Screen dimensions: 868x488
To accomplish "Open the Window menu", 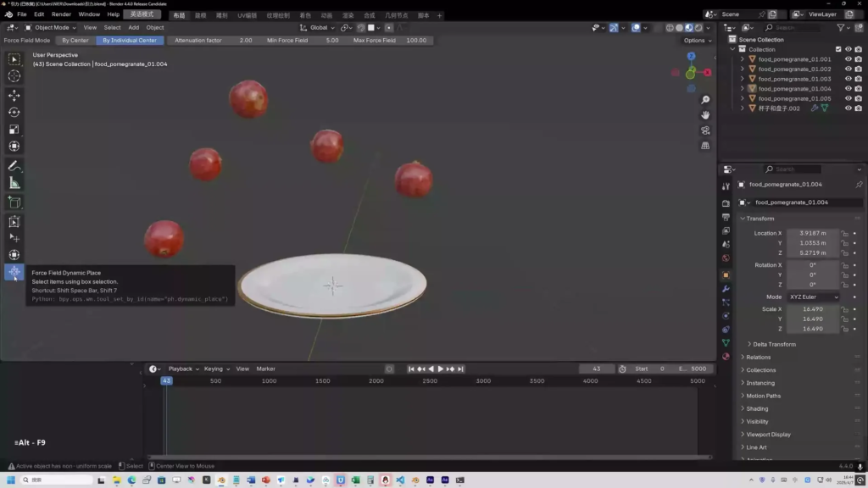I will point(88,14).
